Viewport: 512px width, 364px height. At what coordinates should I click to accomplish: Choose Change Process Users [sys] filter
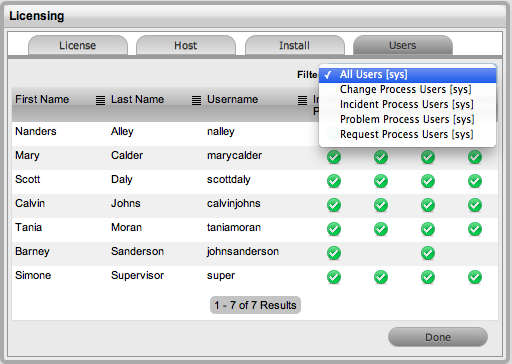click(407, 89)
